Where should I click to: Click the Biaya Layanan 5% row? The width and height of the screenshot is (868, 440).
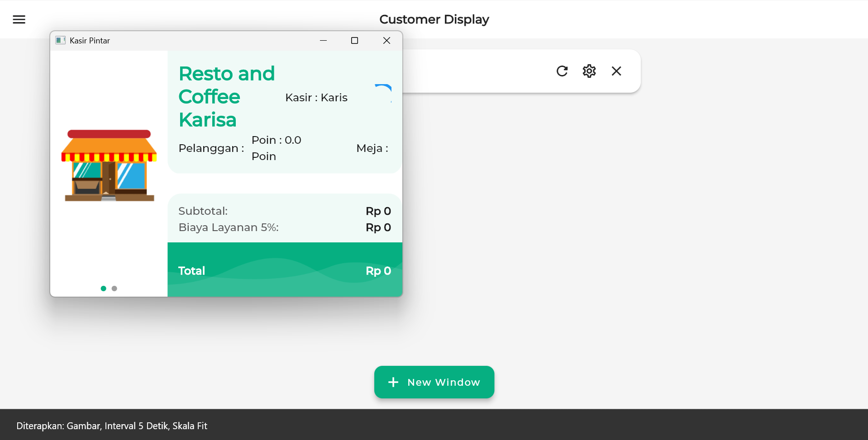click(285, 227)
